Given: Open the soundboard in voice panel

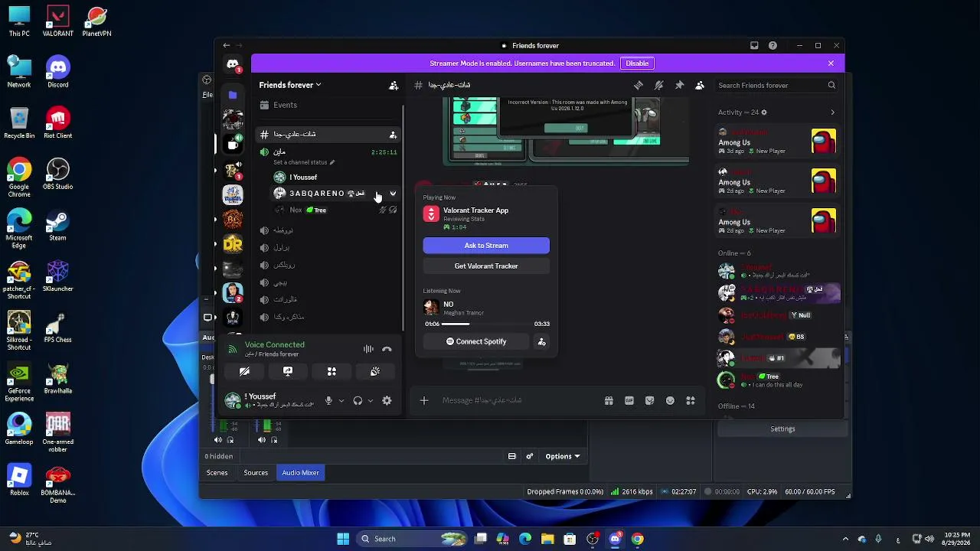Looking at the screenshot, I should tap(375, 371).
